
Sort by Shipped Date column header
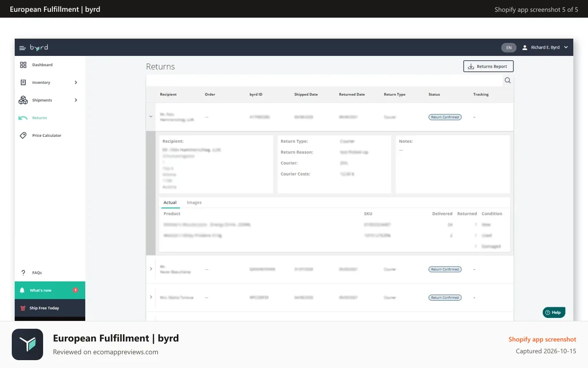(306, 94)
